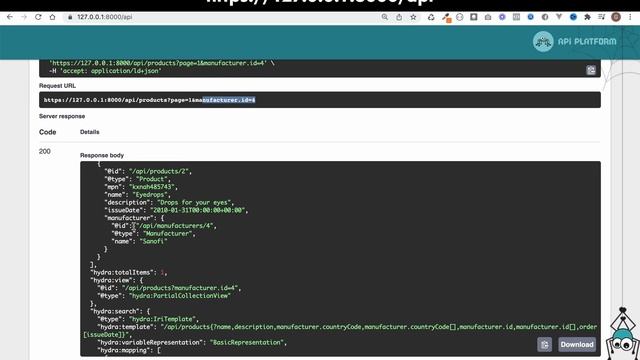Image resolution: width=640 pixels, height=360 pixels.
Task: Open the dark square extension icon
Action: [x=473, y=17]
